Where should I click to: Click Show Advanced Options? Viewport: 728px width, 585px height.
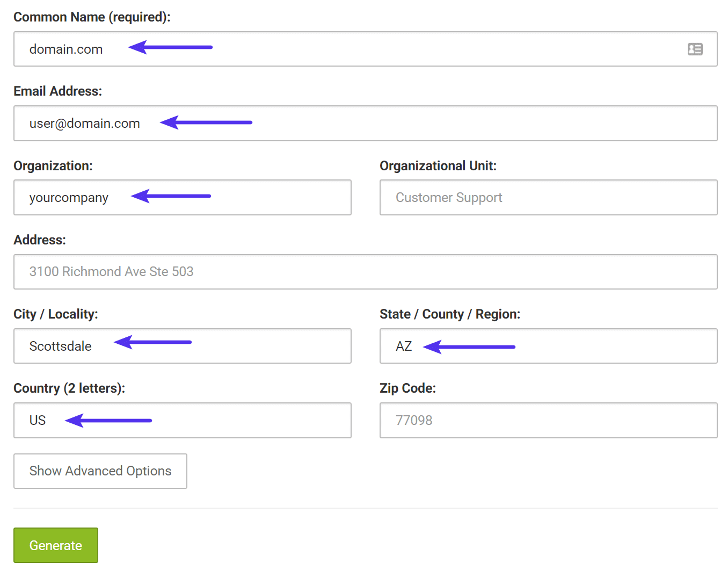tap(100, 471)
